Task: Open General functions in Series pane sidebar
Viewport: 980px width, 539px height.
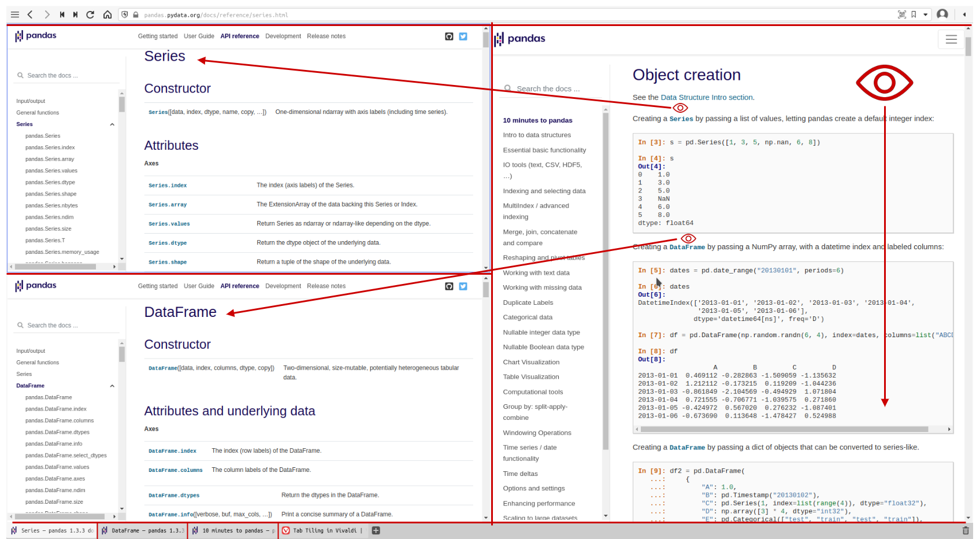Action: [38, 113]
